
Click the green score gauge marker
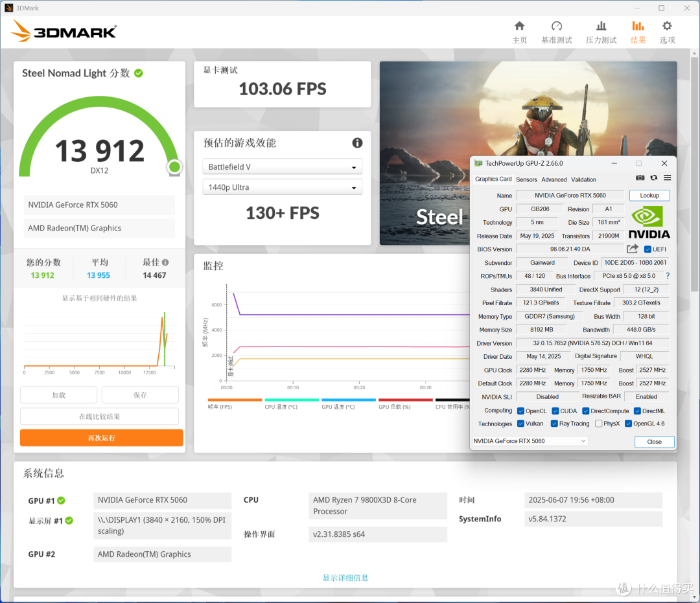pyautogui.click(x=174, y=167)
